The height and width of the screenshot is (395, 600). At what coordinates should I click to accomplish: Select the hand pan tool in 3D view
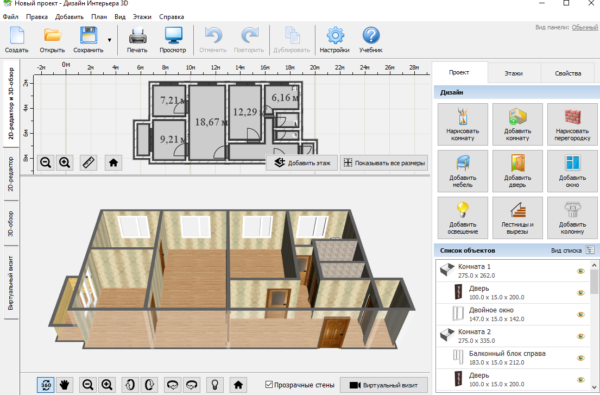tap(65, 385)
